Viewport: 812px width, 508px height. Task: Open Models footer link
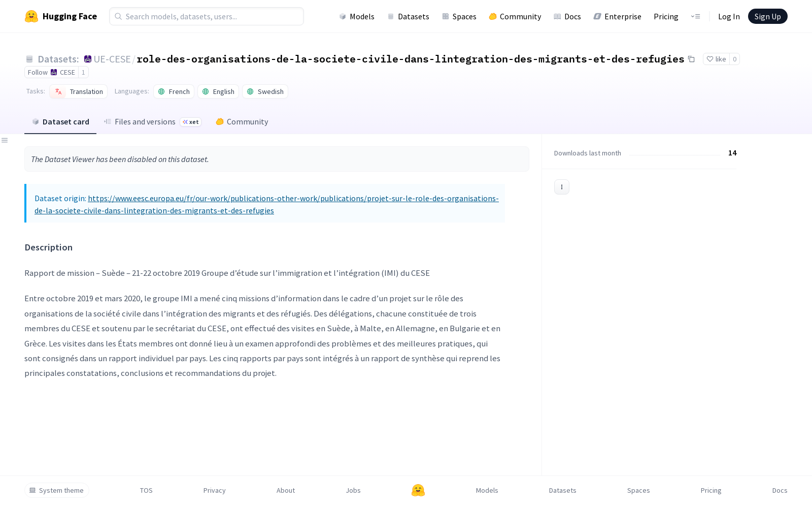487,490
